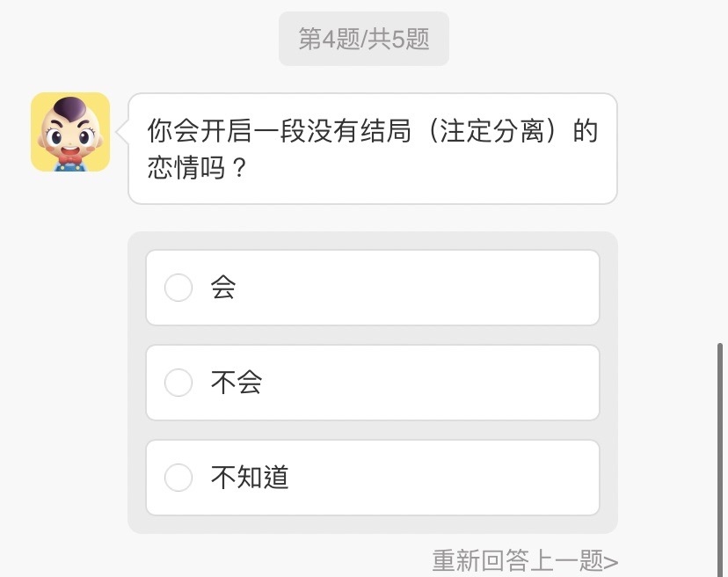Click the empty circle next to 会

click(x=178, y=288)
